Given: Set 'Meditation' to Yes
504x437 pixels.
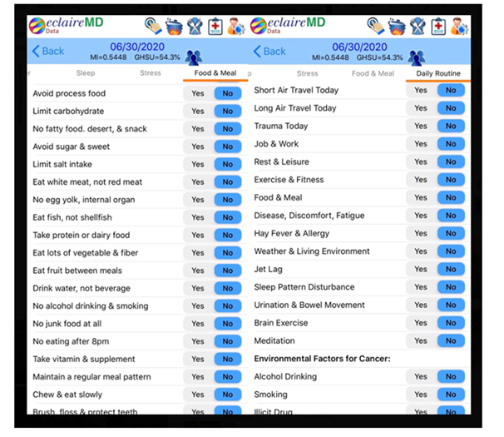Looking at the screenshot, I should (x=421, y=340).
